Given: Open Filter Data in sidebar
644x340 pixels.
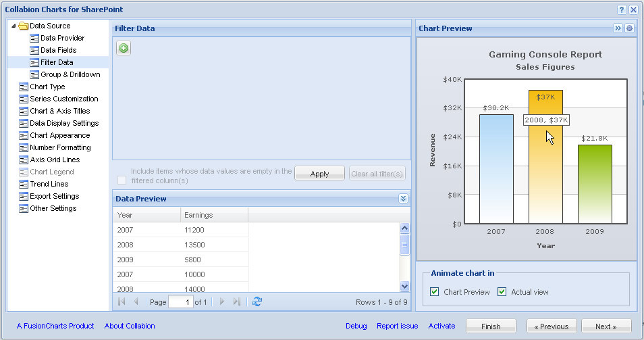Looking at the screenshot, I should (x=58, y=62).
